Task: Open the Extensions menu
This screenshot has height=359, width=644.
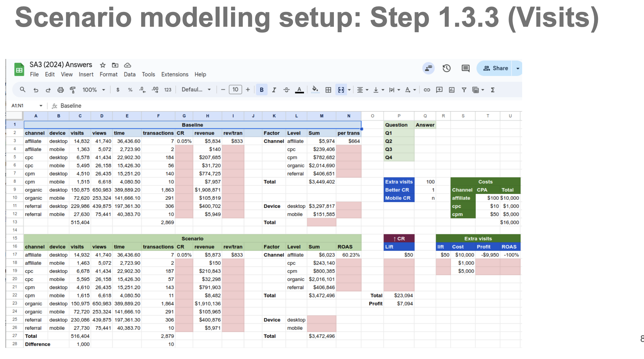Action: tap(175, 74)
